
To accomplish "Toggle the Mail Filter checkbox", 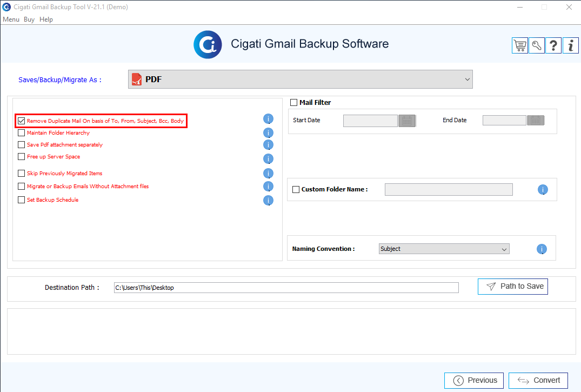I will coord(294,102).
